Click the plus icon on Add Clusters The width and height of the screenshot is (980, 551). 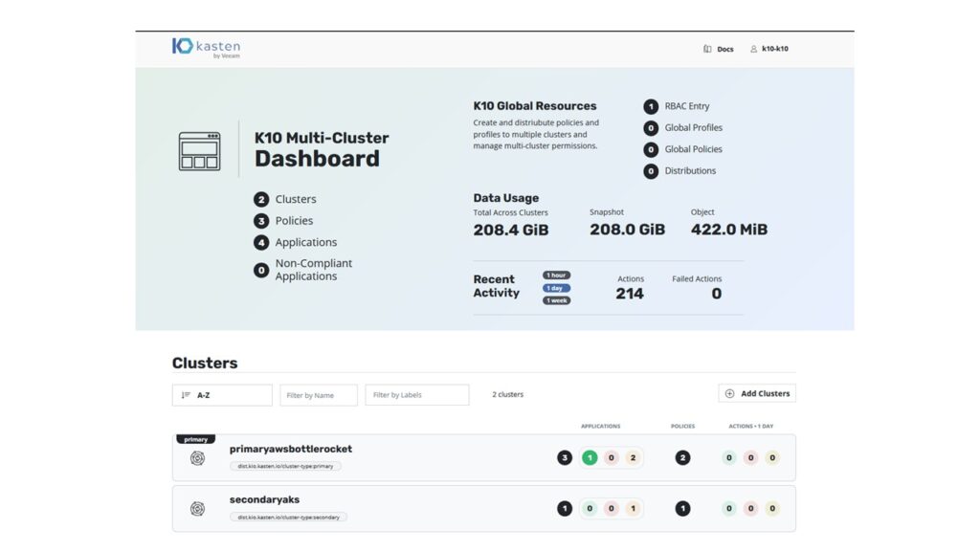click(730, 393)
